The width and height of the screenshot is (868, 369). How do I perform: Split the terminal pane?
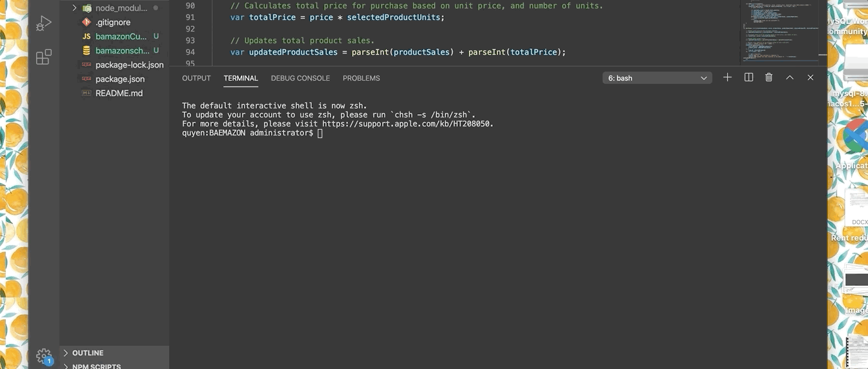tap(749, 77)
